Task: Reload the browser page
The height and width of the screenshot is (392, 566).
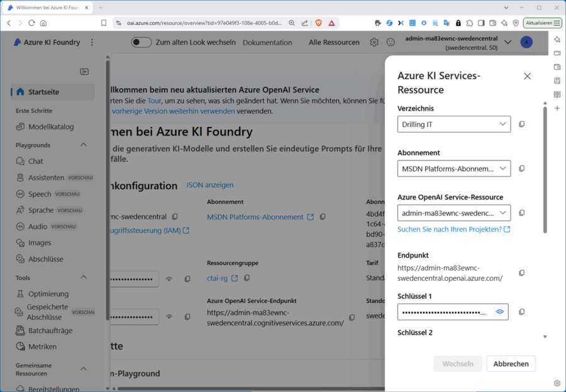Action: [x=32, y=23]
